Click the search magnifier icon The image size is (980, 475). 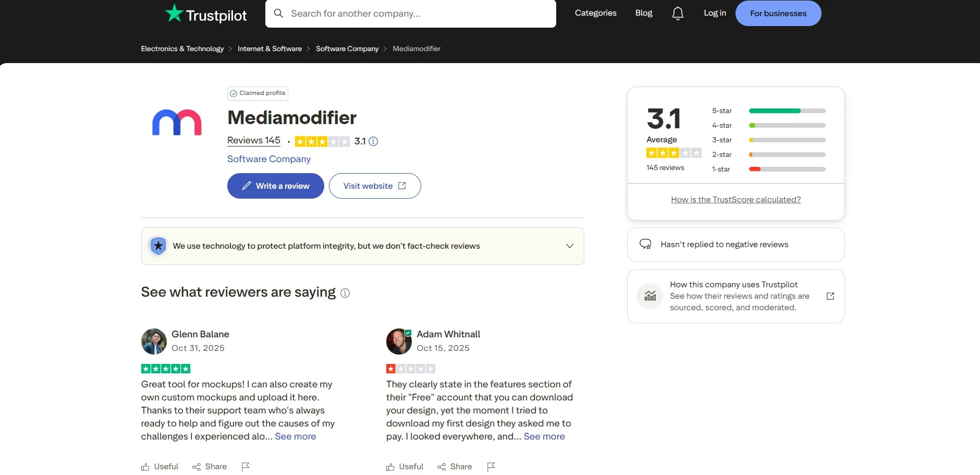click(279, 13)
